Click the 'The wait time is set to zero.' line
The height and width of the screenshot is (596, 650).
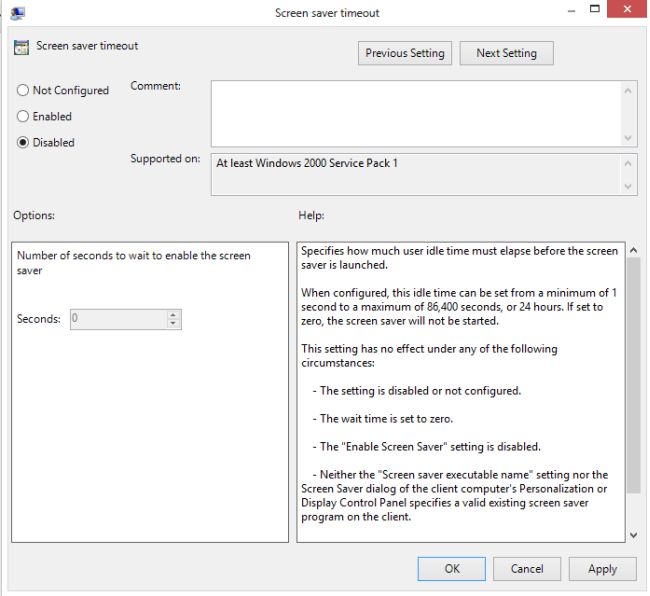(x=383, y=419)
